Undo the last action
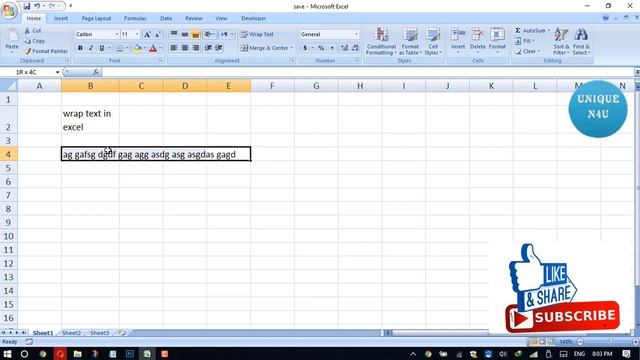 (37, 6)
